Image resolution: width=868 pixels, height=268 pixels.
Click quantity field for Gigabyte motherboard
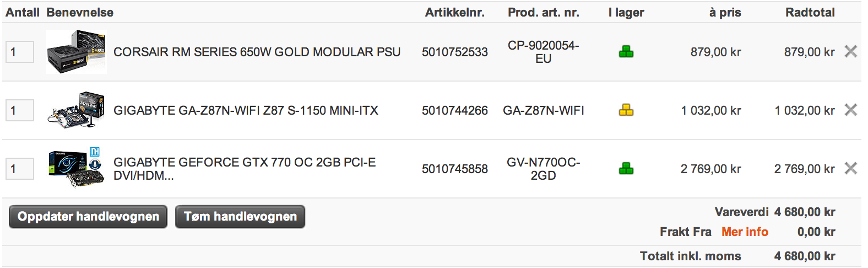pyautogui.click(x=20, y=110)
